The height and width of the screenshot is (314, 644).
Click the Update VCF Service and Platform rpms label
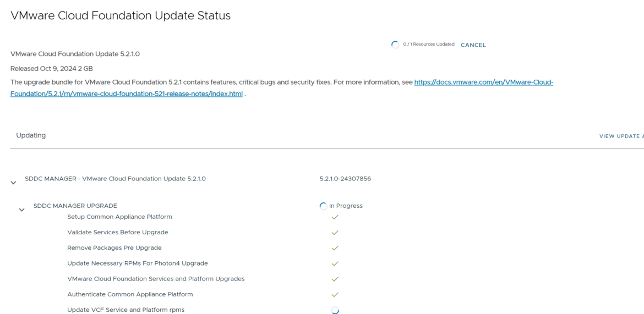125,310
